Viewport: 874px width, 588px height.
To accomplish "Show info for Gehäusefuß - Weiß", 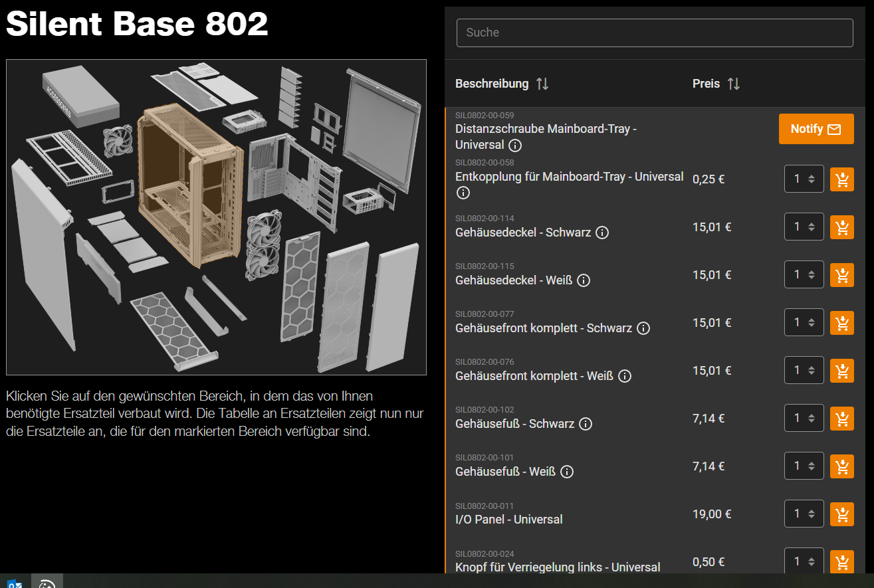I will [567, 472].
